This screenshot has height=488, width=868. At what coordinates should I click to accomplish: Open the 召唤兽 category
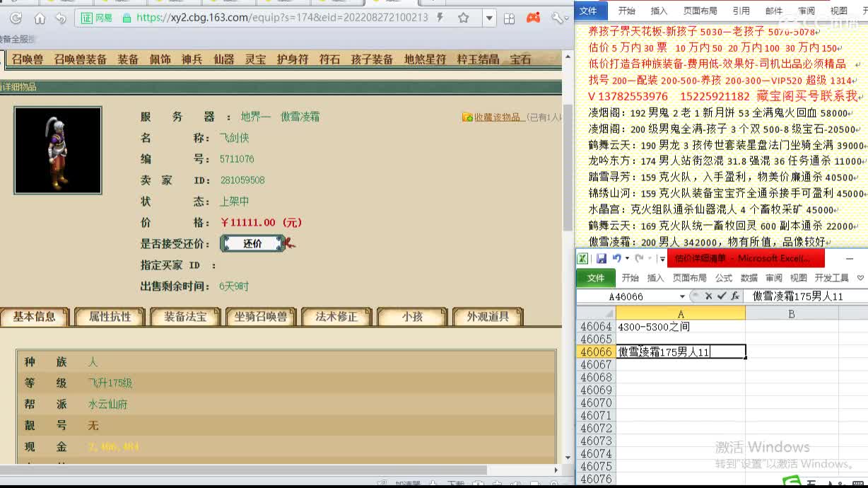point(27,59)
